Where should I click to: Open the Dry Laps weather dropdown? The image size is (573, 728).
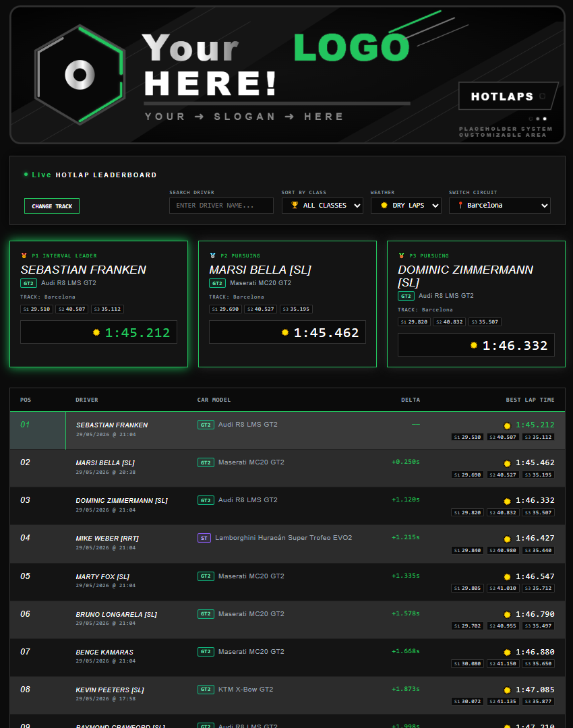[406, 206]
